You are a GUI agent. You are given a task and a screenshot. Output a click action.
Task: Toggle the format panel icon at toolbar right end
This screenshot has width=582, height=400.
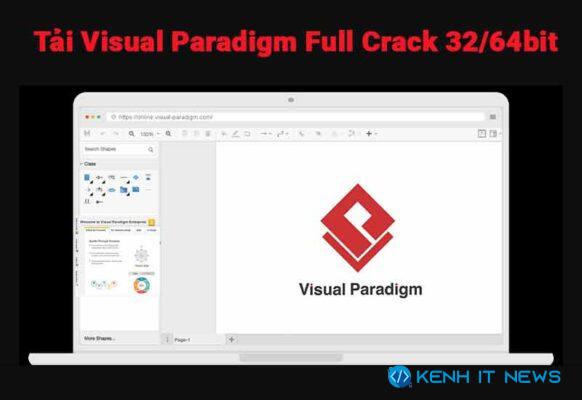pyautogui.click(x=493, y=134)
